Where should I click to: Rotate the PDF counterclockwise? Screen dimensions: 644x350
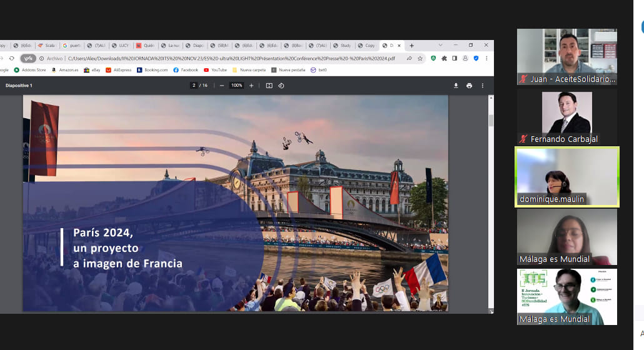click(281, 86)
